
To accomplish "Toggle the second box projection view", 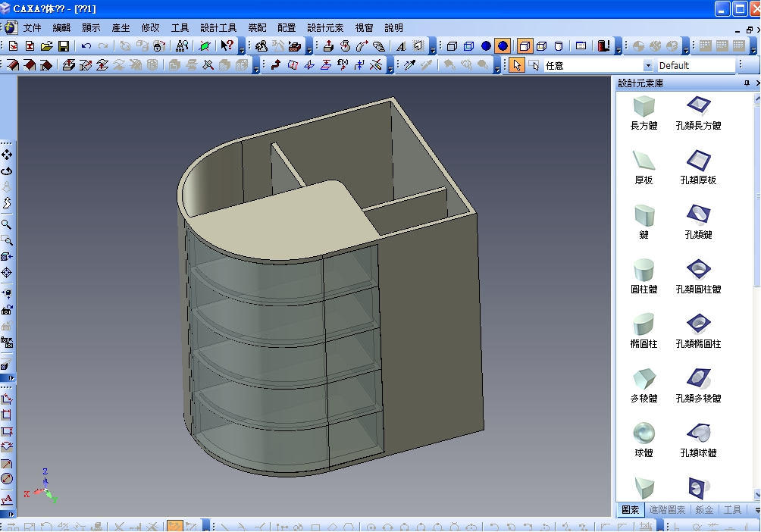I will coord(542,46).
